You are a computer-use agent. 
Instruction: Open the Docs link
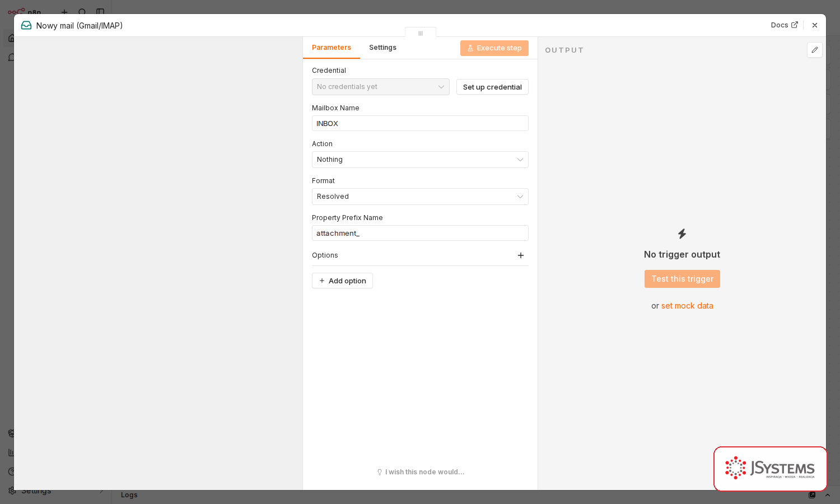(x=784, y=25)
